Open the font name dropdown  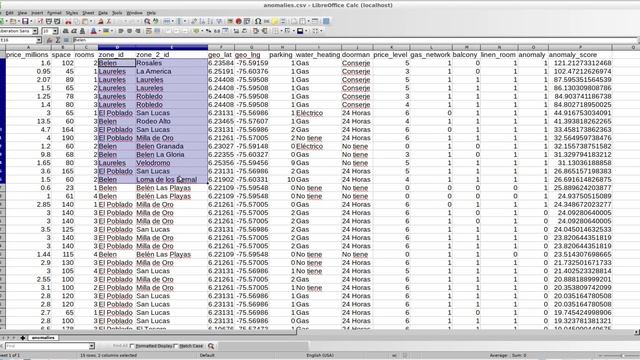pyautogui.click(x=35, y=31)
